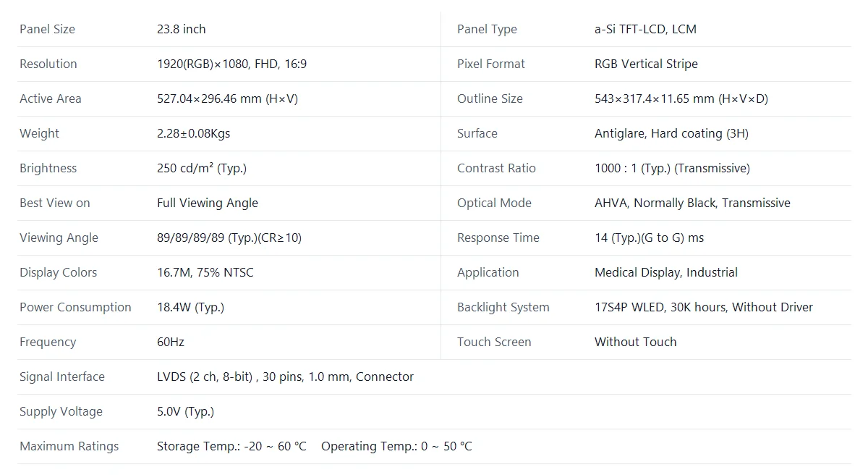Click the 'Best View on' label
Viewport: 868px width, 475px height.
click(x=55, y=203)
